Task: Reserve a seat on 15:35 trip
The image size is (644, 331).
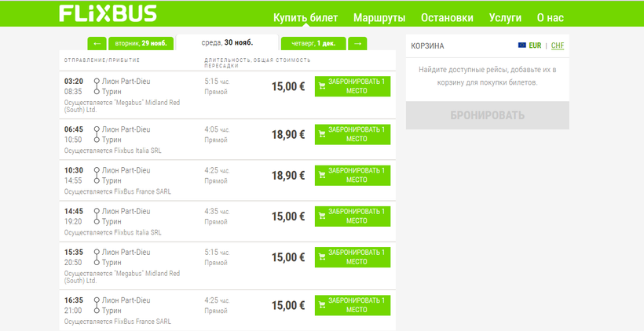Action: tap(352, 256)
